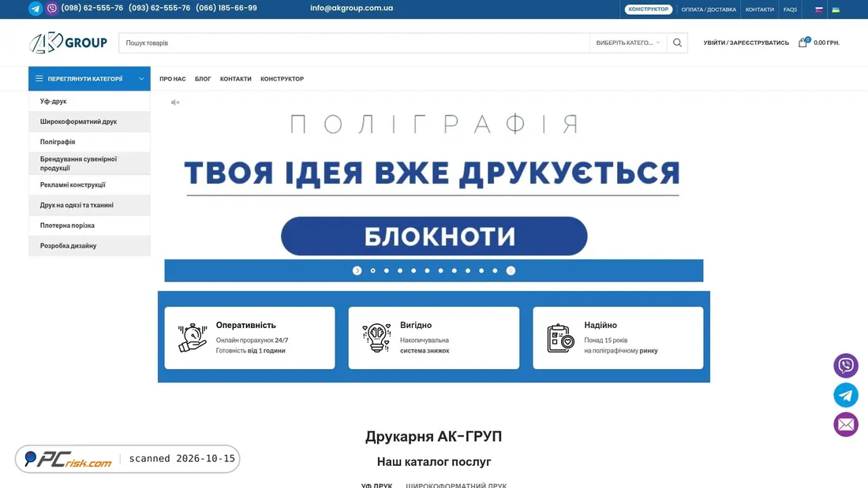
Task: Open Друк на одязі та тканині category
Action: pos(89,205)
